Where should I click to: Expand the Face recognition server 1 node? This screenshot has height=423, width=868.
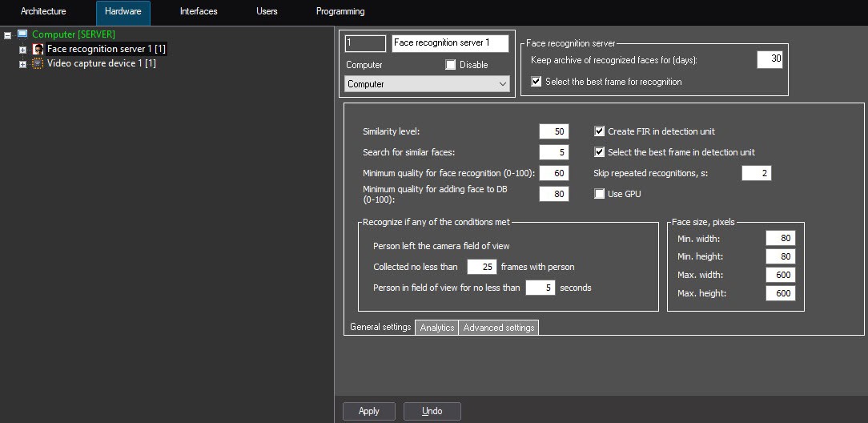click(x=23, y=50)
